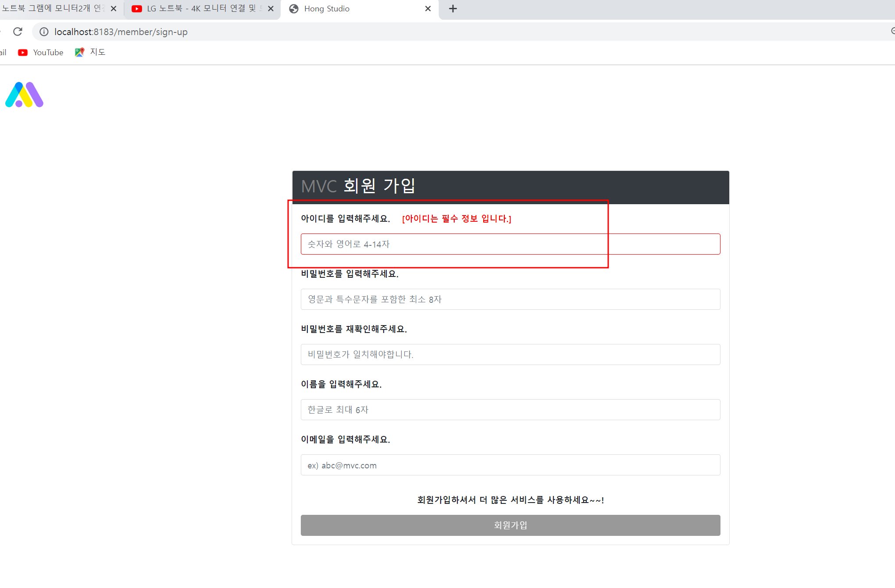Close the LG 노트북 YouTube tab
This screenshot has height=588, width=895.
[271, 9]
